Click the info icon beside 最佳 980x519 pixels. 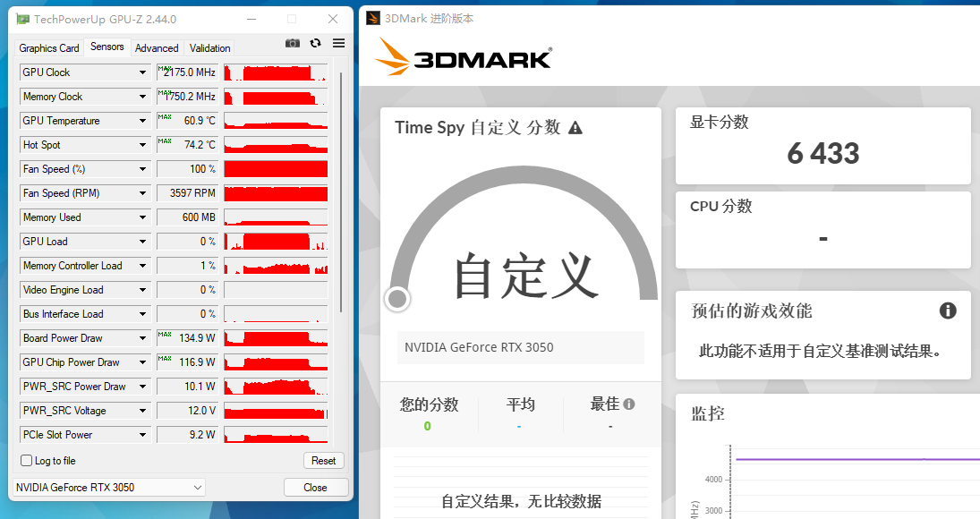point(629,404)
